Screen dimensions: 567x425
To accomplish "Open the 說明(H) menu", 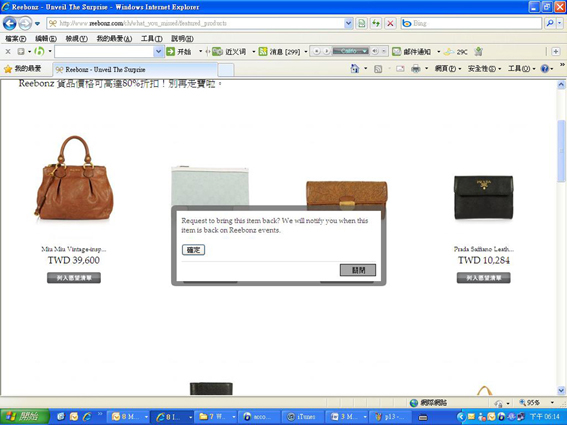I will pyautogui.click(x=182, y=38).
